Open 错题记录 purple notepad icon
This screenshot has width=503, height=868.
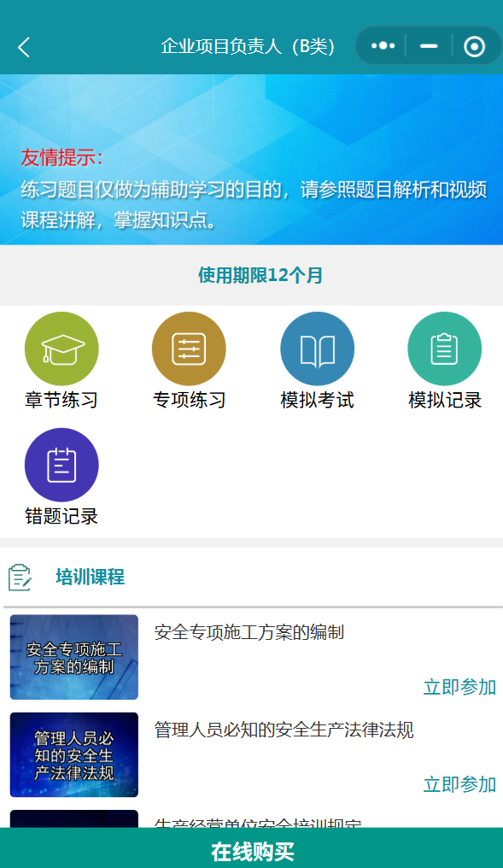(61, 465)
